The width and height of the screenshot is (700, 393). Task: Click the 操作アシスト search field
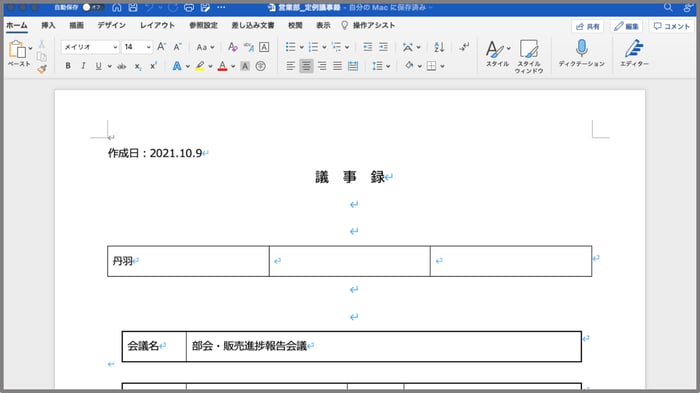pos(369,25)
